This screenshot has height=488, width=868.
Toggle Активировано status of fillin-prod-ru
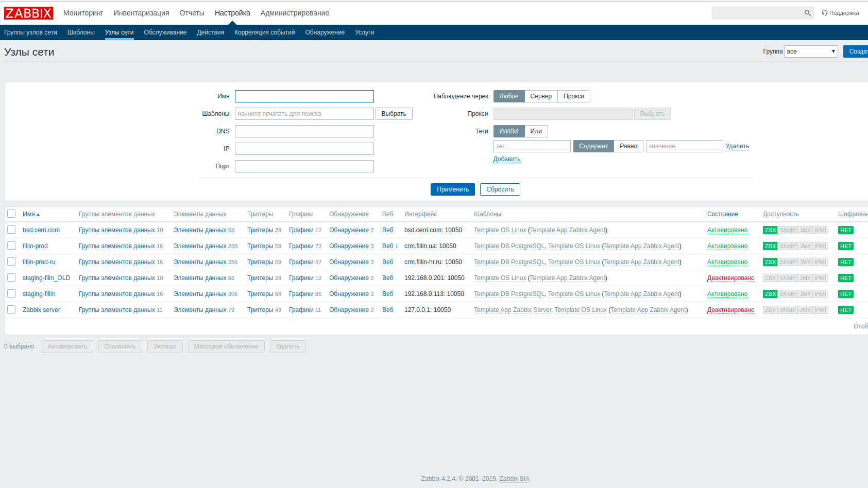727,262
